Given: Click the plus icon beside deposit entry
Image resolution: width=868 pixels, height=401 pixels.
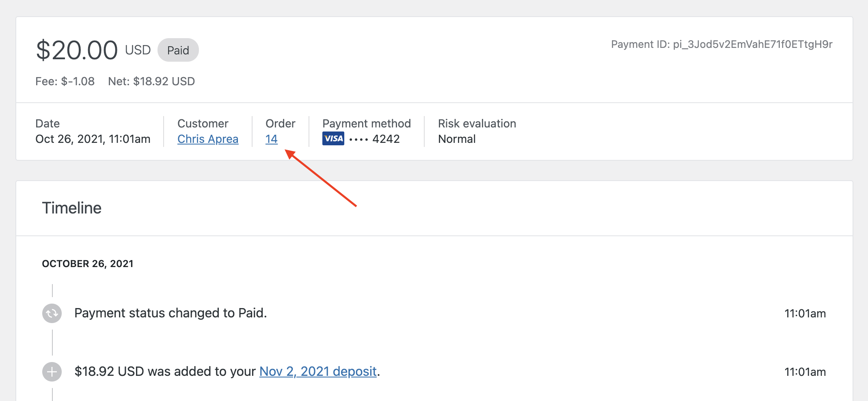Looking at the screenshot, I should [52, 372].
